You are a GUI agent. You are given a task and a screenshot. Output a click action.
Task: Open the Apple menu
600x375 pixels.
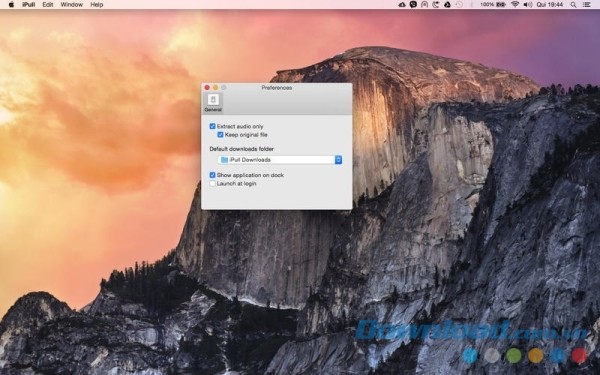coord(11,5)
